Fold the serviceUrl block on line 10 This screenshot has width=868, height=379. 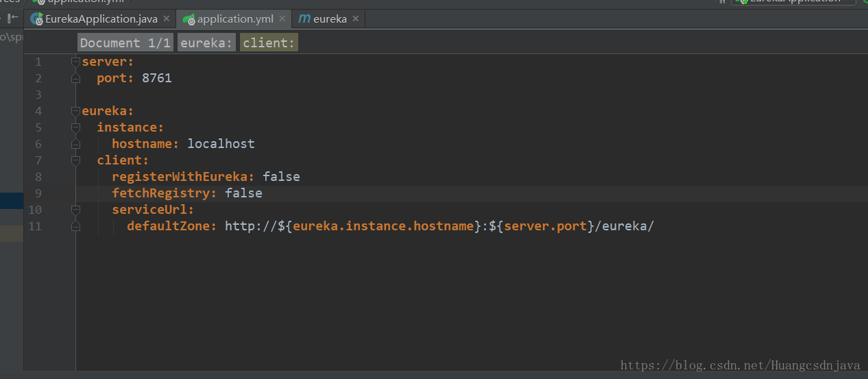(75, 210)
